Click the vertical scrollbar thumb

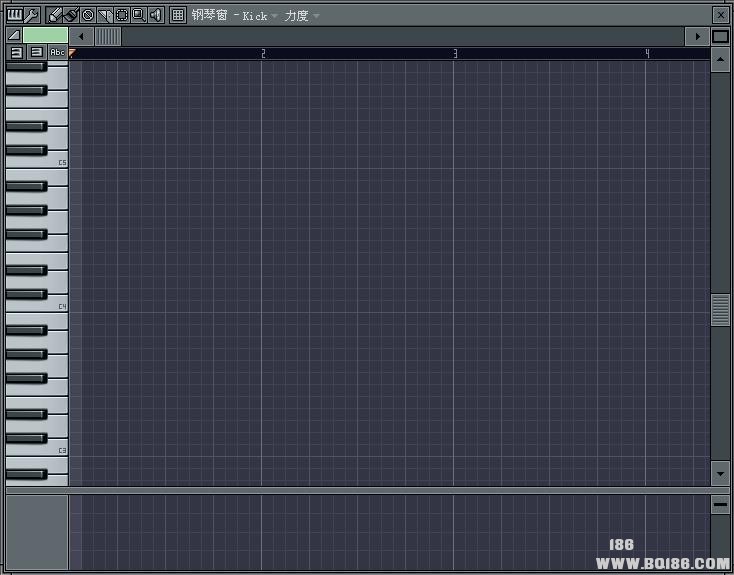point(720,310)
